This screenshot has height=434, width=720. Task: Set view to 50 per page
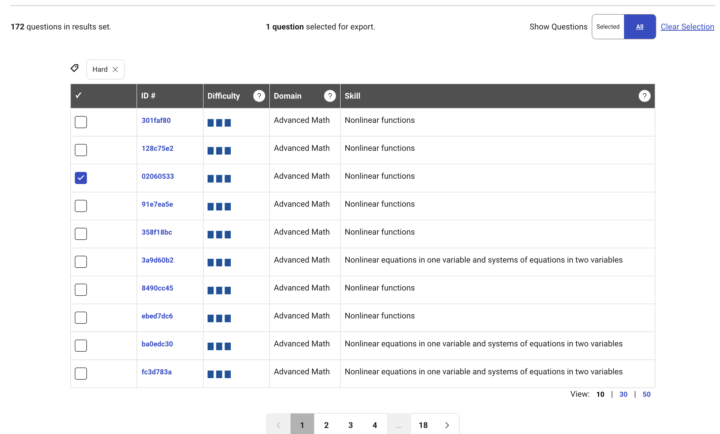(x=647, y=394)
